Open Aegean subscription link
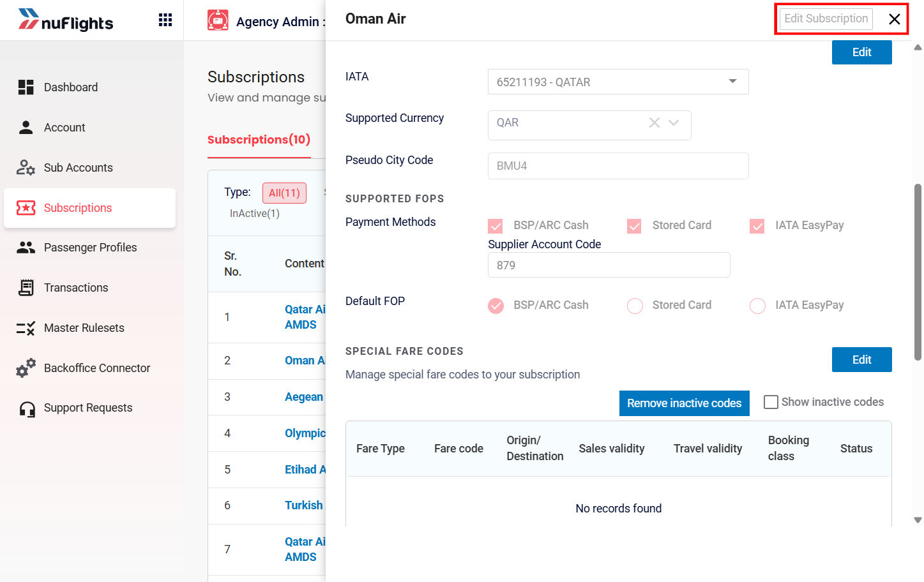 tap(304, 397)
